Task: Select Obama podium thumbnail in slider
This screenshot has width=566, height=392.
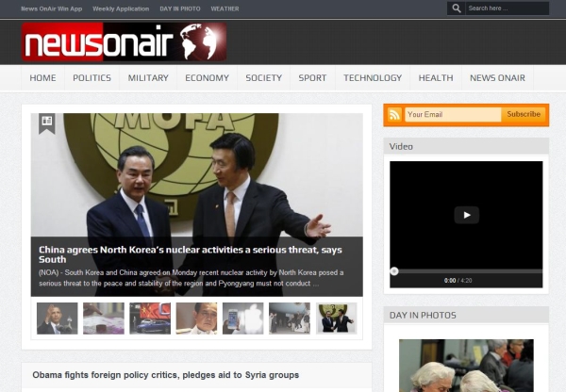Action: click(57, 318)
